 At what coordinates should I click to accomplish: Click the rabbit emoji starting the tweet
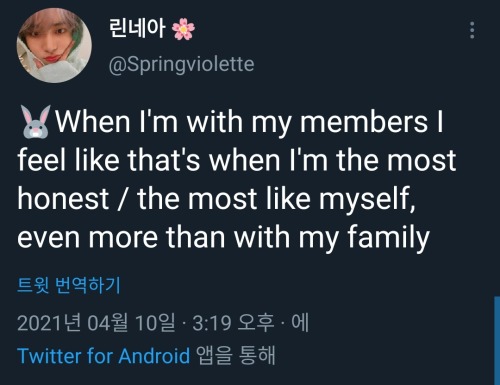(35, 122)
